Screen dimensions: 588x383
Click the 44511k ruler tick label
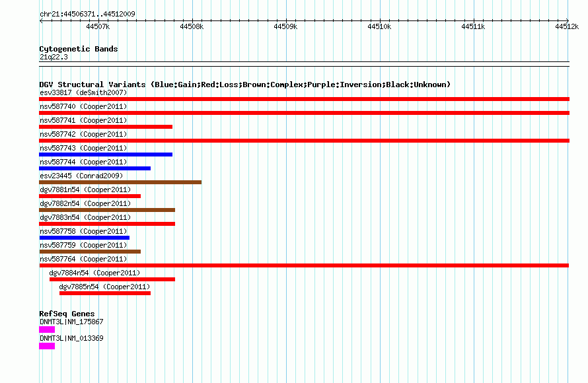(473, 26)
